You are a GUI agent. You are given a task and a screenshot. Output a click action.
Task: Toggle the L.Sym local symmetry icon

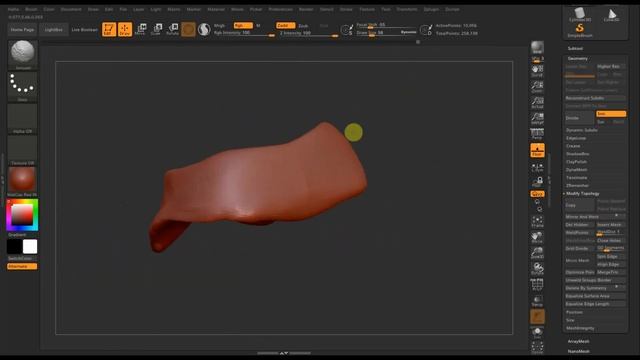(537, 168)
